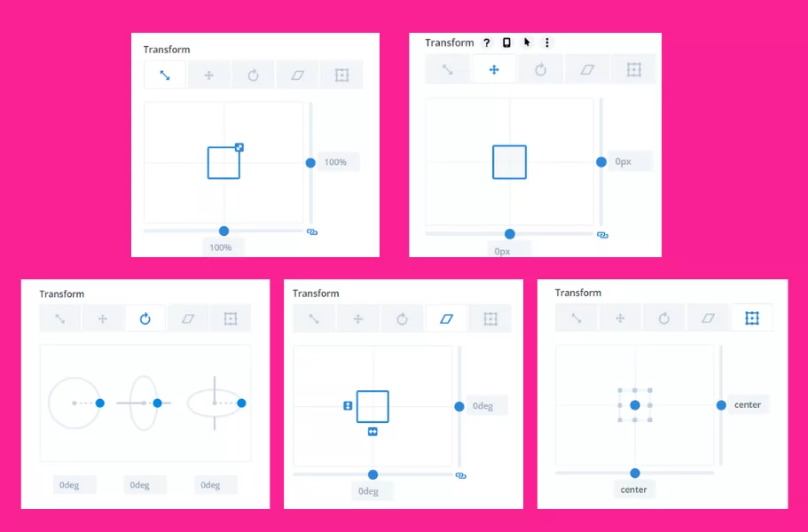Viewport: 808px width, 532px height.
Task: Toggle the link-values icon in the skew panel
Action: pos(461,476)
